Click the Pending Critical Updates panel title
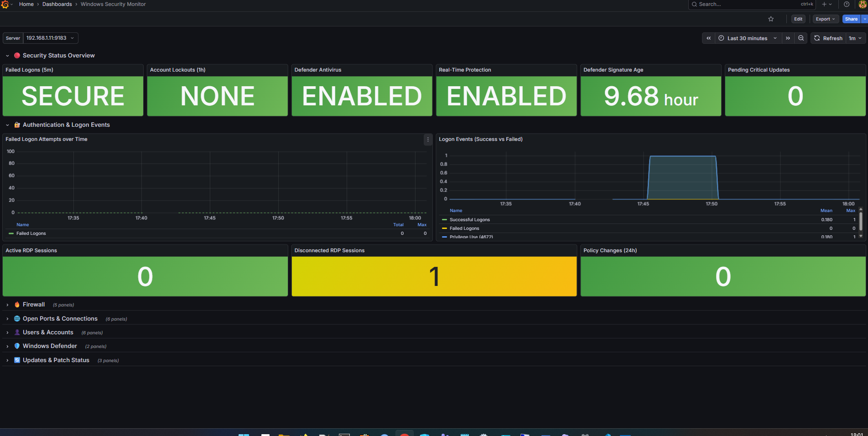 (x=759, y=70)
